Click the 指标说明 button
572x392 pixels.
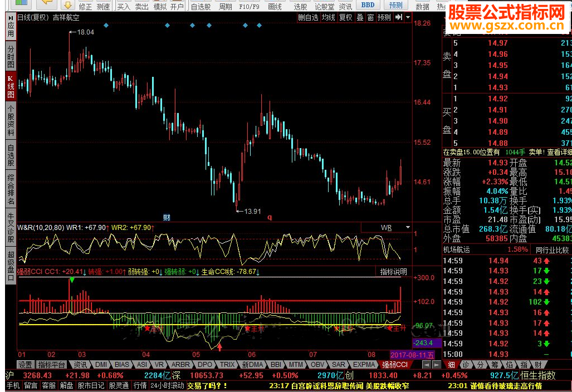393,272
